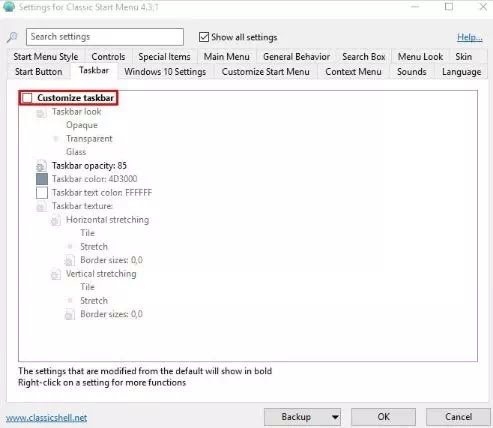Select the Taskbar opacity: 85 row
This screenshot has height=428, width=493.
click(89, 166)
